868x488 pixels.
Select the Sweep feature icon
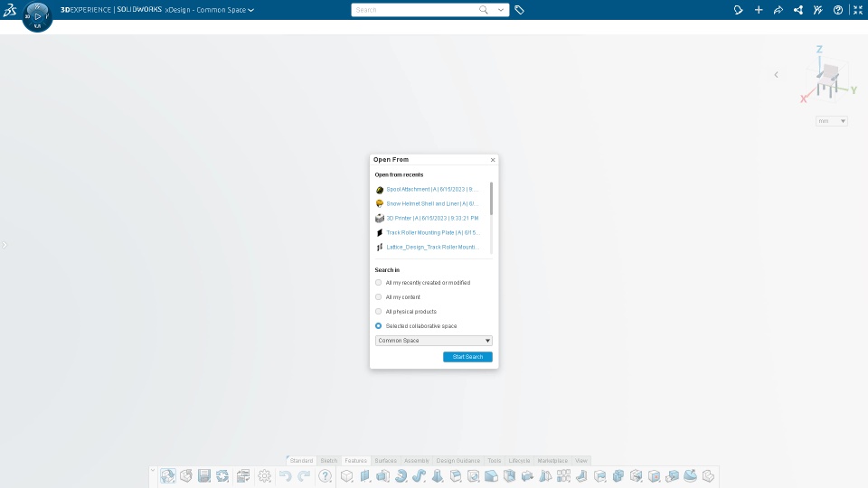point(419,476)
